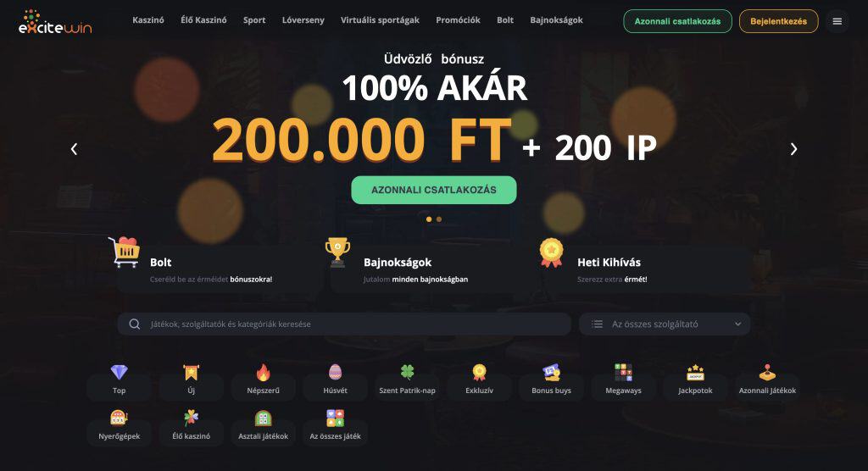Go to next banner slide arrow
The image size is (868, 471).
click(x=793, y=149)
